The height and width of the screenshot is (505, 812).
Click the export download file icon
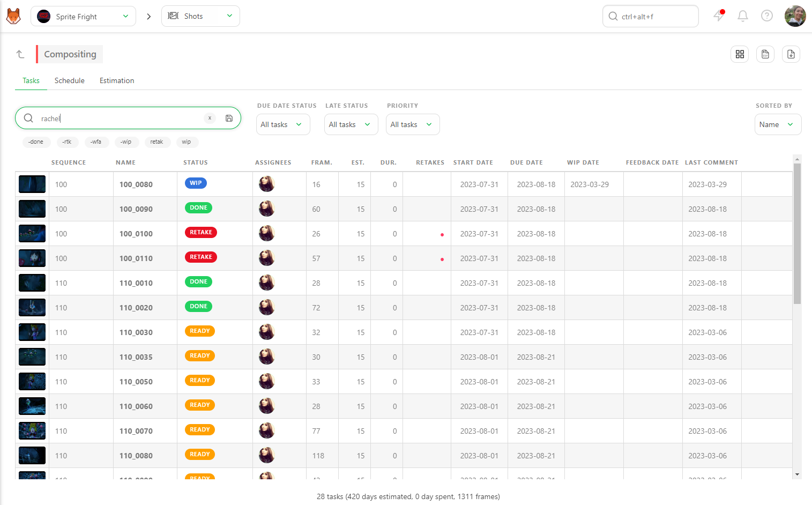(x=791, y=54)
